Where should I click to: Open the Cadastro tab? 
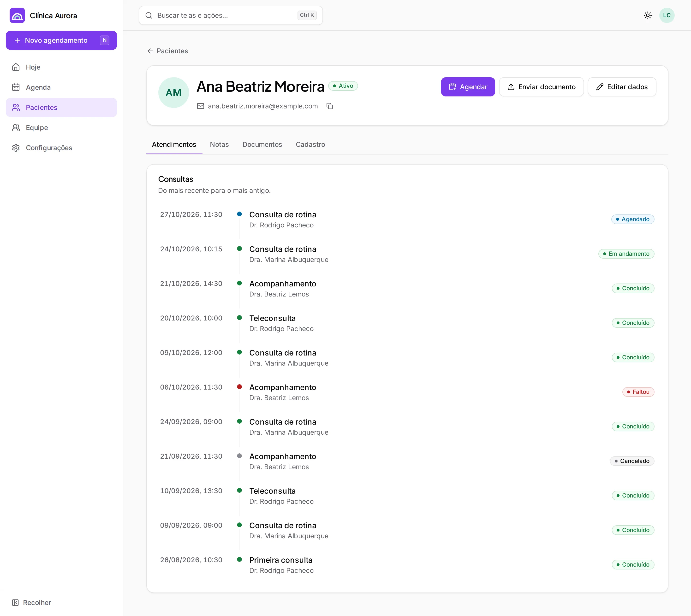[310, 144]
